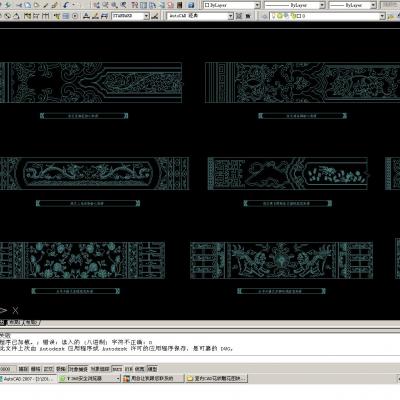Select the Baseline dimension tool
This screenshot has width=400, height=400.
tap(36, 16)
